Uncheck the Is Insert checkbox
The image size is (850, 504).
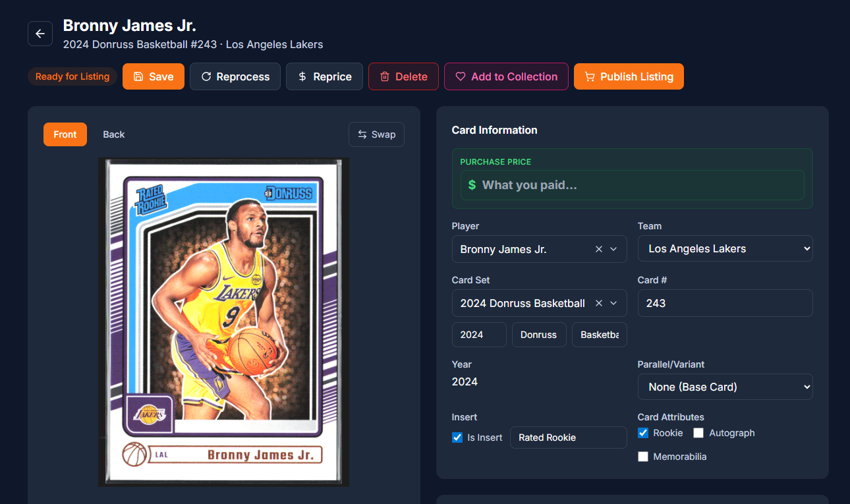(457, 437)
